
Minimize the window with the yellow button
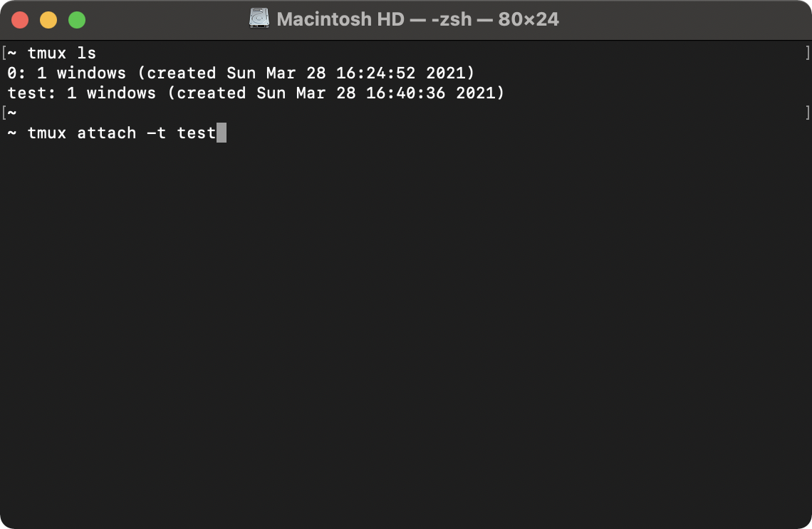pyautogui.click(x=48, y=20)
